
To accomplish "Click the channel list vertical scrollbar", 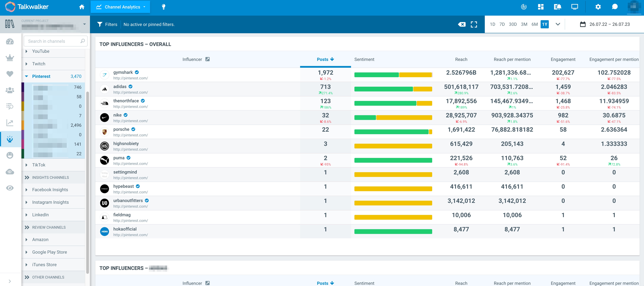I will 87,182.
